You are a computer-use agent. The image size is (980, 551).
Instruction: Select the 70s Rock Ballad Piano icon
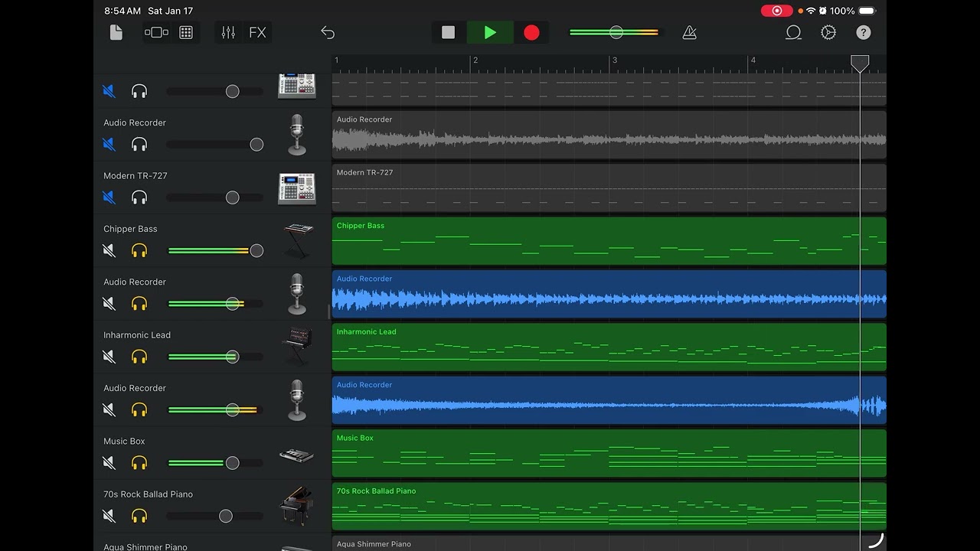pos(297,506)
